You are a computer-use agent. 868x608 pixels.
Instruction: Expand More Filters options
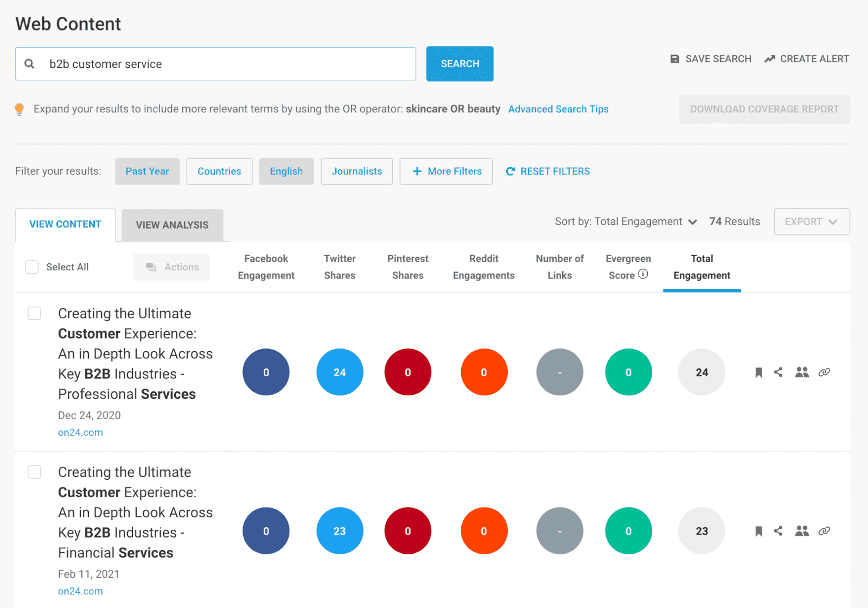[446, 171]
